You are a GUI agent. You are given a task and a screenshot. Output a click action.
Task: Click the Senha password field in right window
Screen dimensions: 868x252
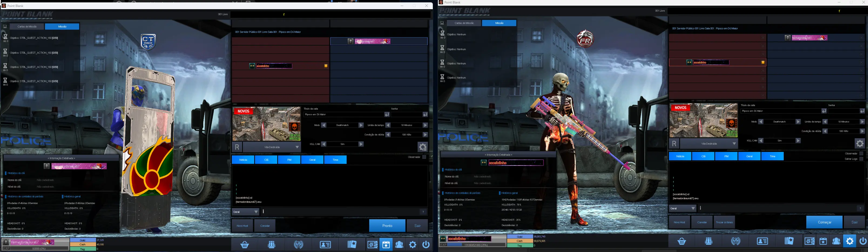coord(843,111)
